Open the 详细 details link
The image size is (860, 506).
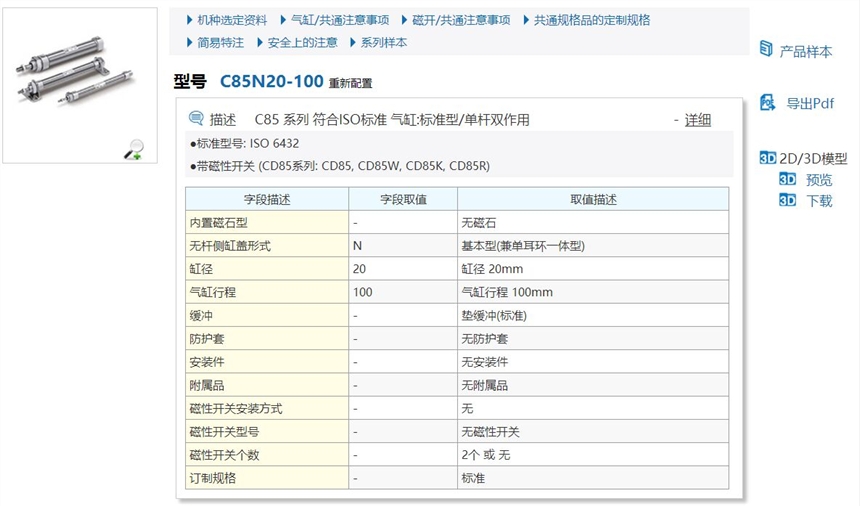click(698, 120)
